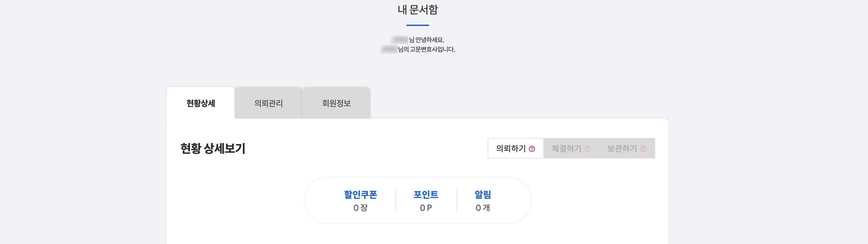Click the help icon beside 보관하기
868x244 pixels.
tap(643, 149)
